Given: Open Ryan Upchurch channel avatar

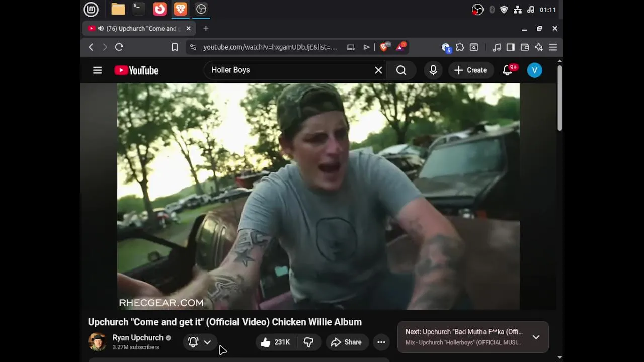Looking at the screenshot, I should (97, 342).
